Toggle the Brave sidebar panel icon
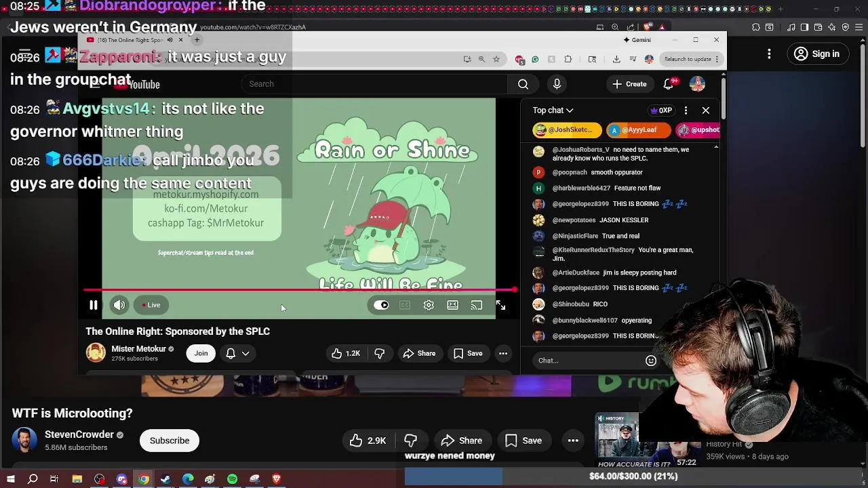This screenshot has width=868, height=488. pyautogui.click(x=804, y=27)
